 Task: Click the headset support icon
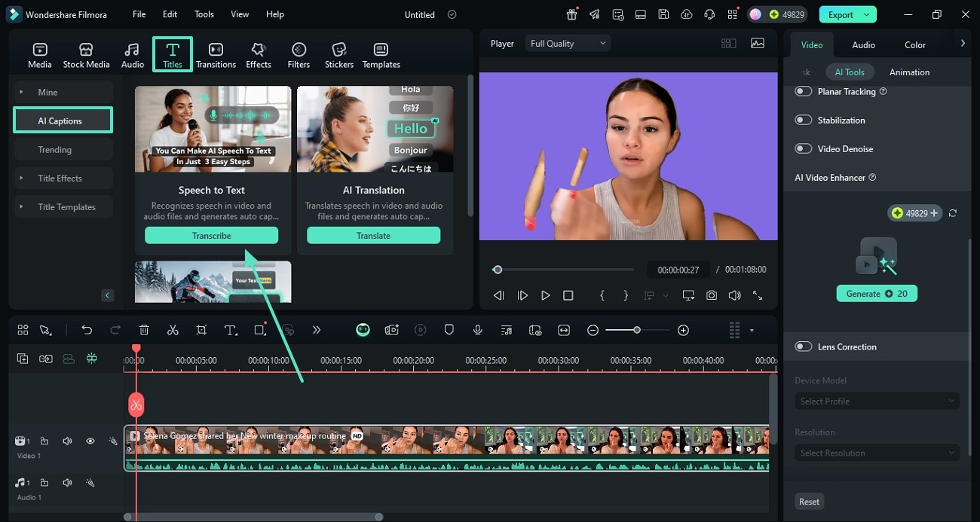709,14
